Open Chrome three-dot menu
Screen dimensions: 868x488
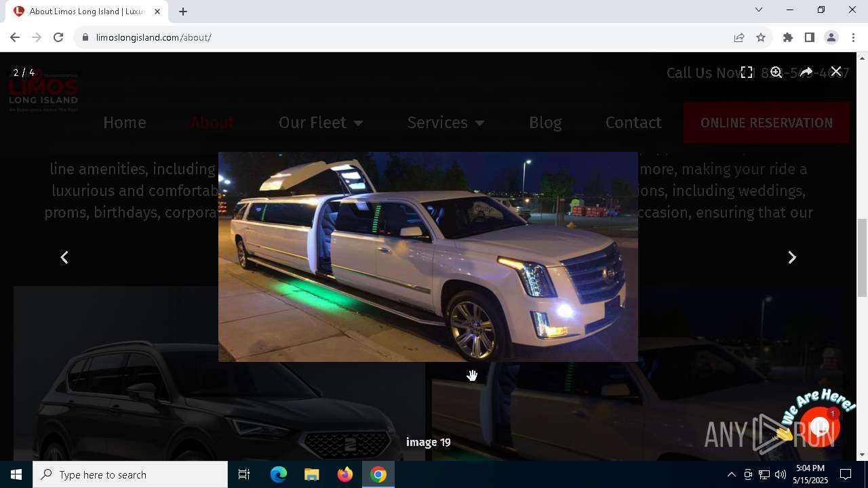[853, 37]
